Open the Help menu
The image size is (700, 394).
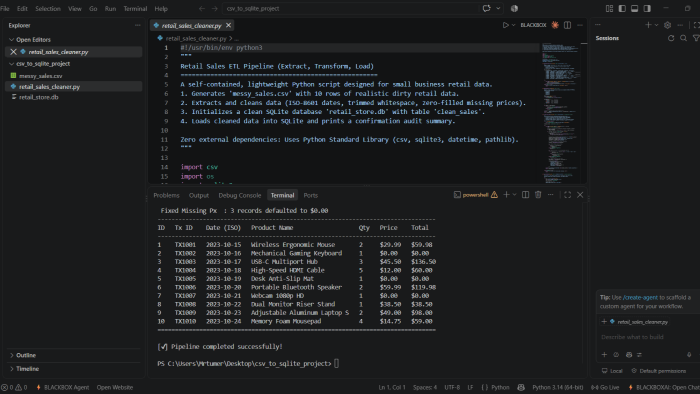tap(161, 8)
